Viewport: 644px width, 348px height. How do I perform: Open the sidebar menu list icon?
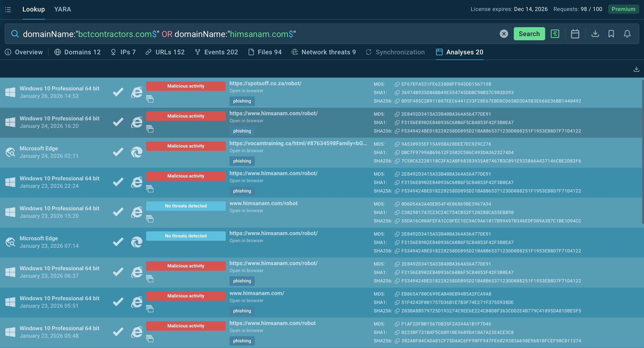(x=8, y=10)
